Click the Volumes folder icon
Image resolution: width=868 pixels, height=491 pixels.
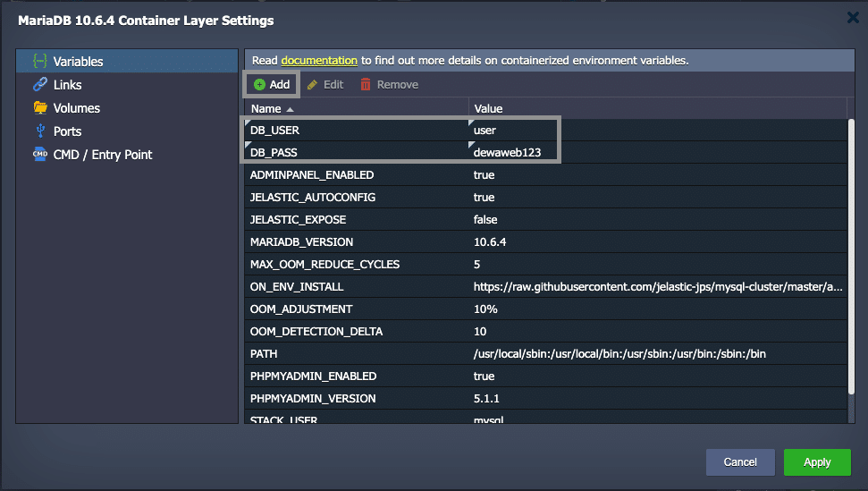[40, 107]
